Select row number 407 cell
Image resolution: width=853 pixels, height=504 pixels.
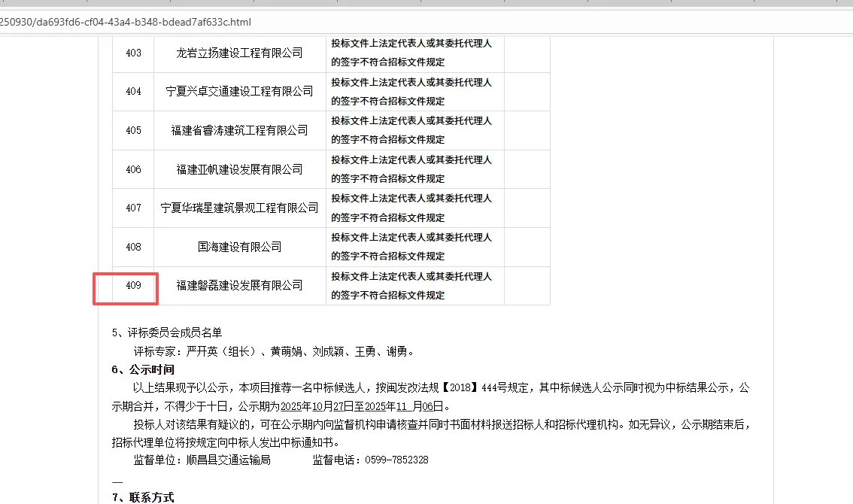point(133,208)
